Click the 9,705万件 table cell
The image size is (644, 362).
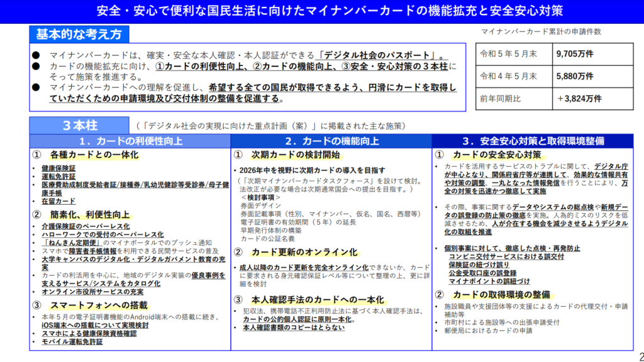592,54
